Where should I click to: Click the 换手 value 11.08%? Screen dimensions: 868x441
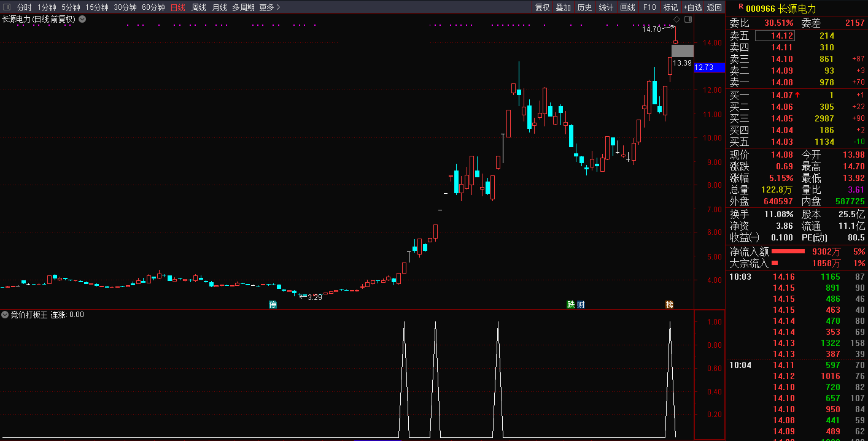(x=779, y=214)
